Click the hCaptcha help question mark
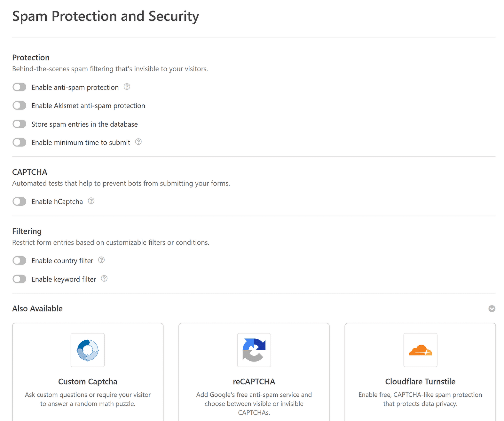Image resolution: width=504 pixels, height=421 pixels. pos(91,201)
